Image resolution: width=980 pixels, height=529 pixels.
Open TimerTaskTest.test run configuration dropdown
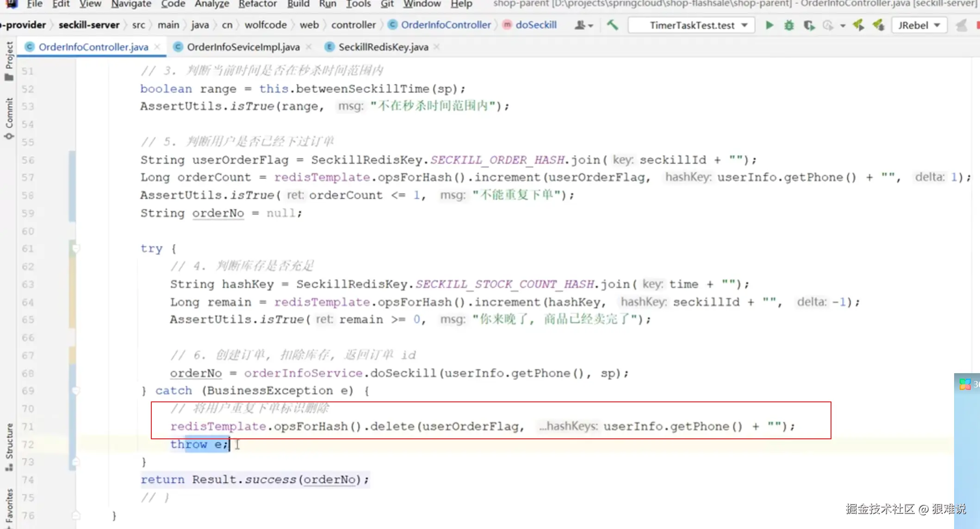coord(692,25)
